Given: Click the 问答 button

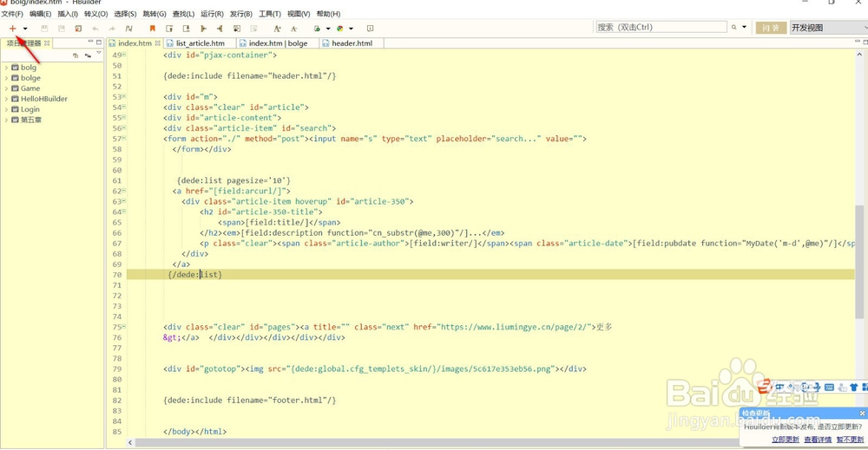Looking at the screenshot, I should (771, 28).
